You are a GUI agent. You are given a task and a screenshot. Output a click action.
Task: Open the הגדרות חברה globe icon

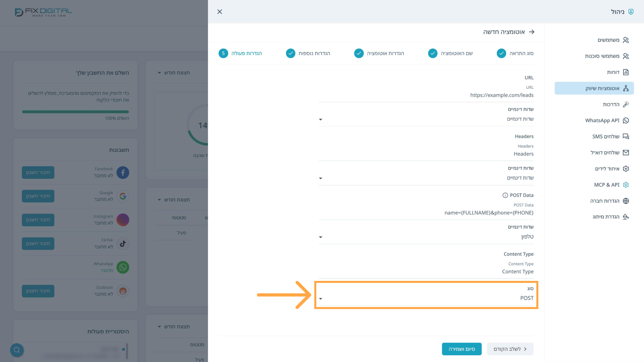(626, 201)
